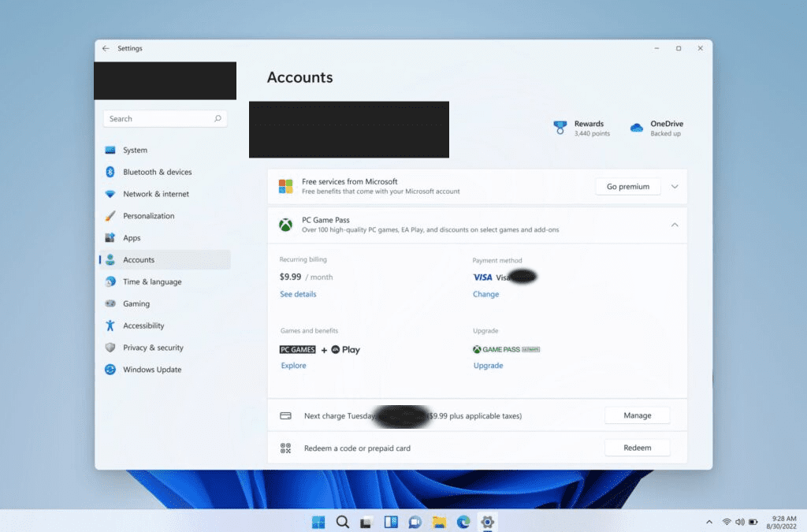
Task: Open the clock and date in taskbar
Action: [x=782, y=523]
